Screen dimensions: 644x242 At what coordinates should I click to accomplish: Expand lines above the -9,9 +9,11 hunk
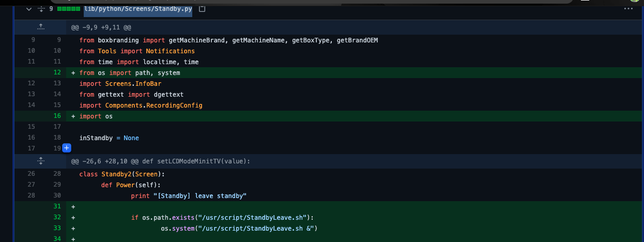(41, 27)
